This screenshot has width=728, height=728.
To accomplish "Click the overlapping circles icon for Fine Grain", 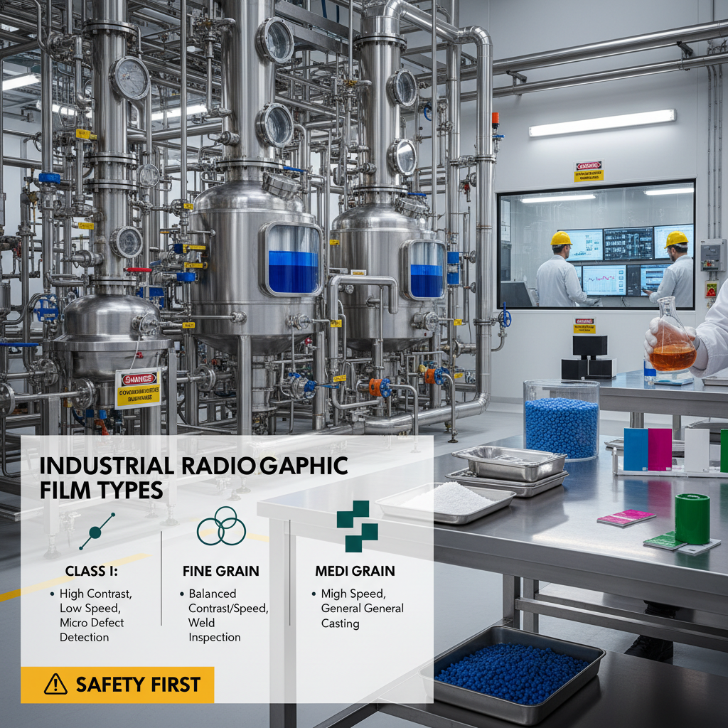I will click(220, 525).
